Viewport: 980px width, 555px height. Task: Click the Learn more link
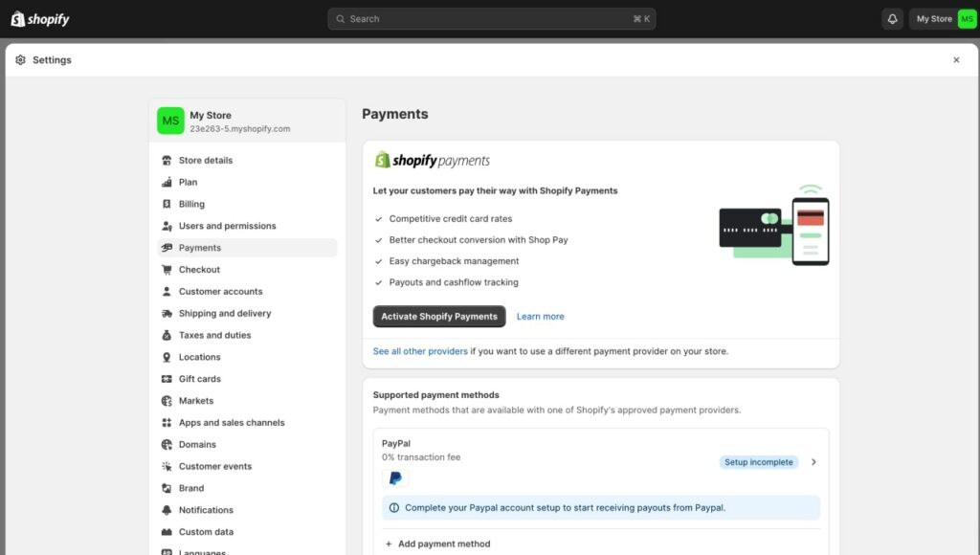pyautogui.click(x=540, y=316)
